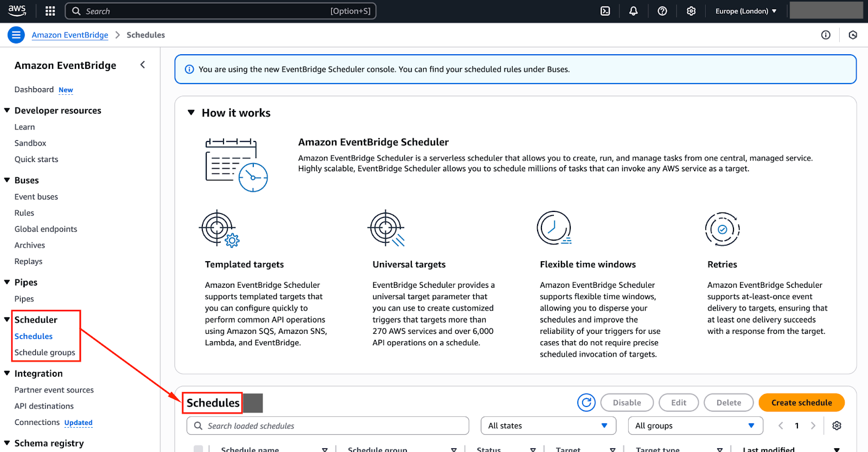Image resolution: width=868 pixels, height=452 pixels.
Task: Collapse the Scheduler section
Action: coord(7,319)
